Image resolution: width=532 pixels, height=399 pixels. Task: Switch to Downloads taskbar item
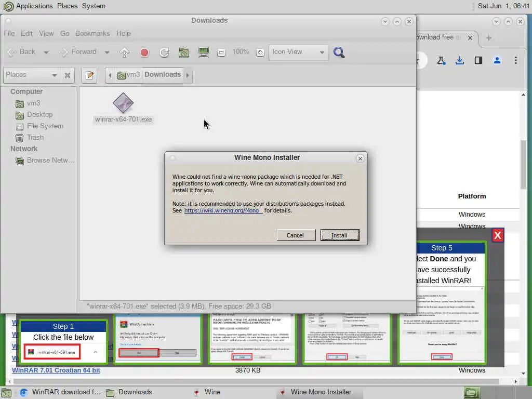pyautogui.click(x=129, y=392)
